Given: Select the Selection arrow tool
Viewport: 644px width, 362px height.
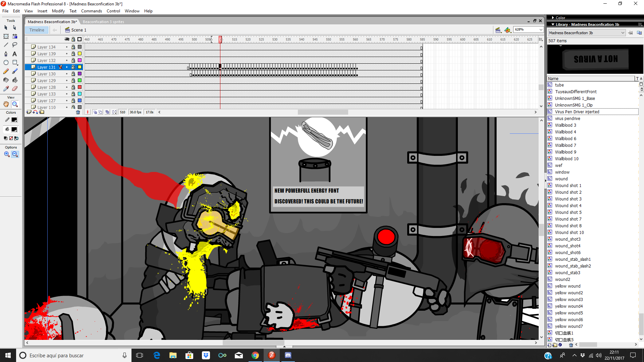Looking at the screenshot, I should click(x=6, y=27).
